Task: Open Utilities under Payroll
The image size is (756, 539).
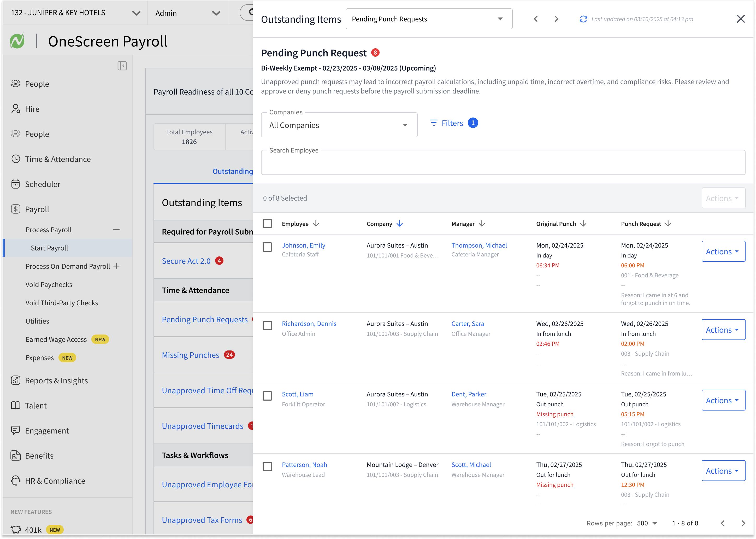Action: click(37, 321)
